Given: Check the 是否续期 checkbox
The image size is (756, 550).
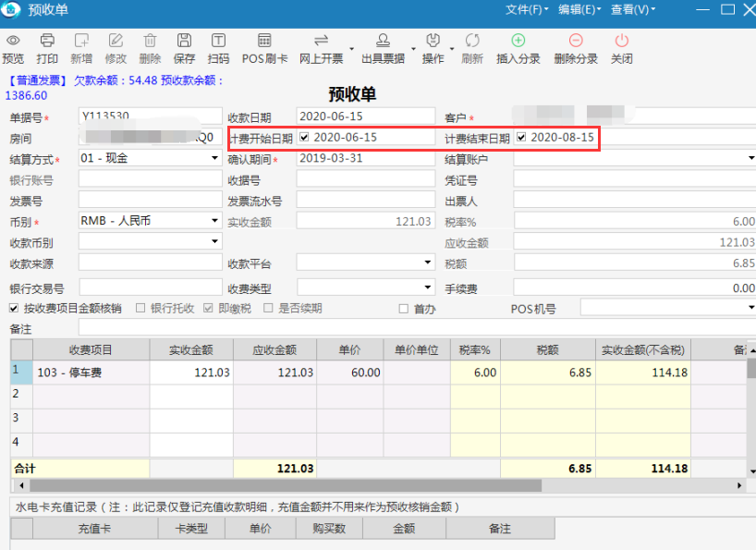Looking at the screenshot, I should click(269, 308).
